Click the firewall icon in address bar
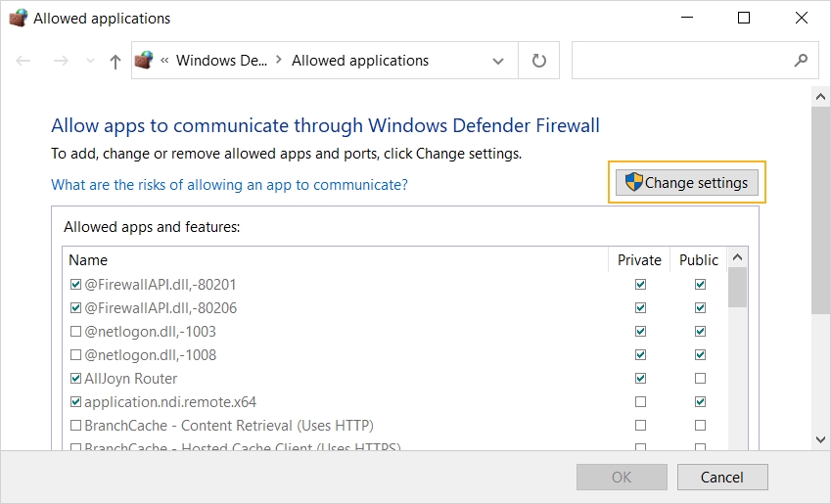The height and width of the screenshot is (504, 831). point(144,61)
